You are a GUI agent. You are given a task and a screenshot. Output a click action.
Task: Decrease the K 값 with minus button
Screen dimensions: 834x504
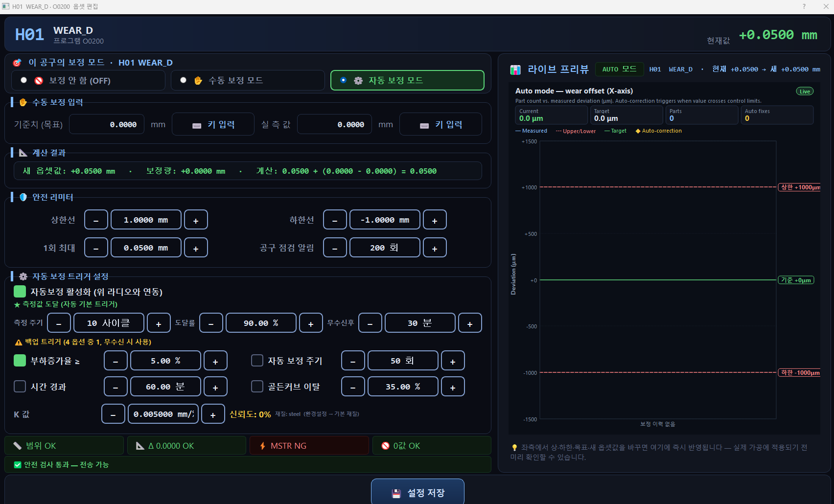click(x=113, y=414)
